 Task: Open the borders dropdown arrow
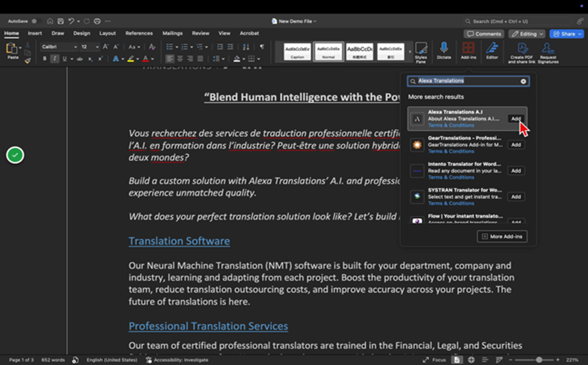[258, 59]
